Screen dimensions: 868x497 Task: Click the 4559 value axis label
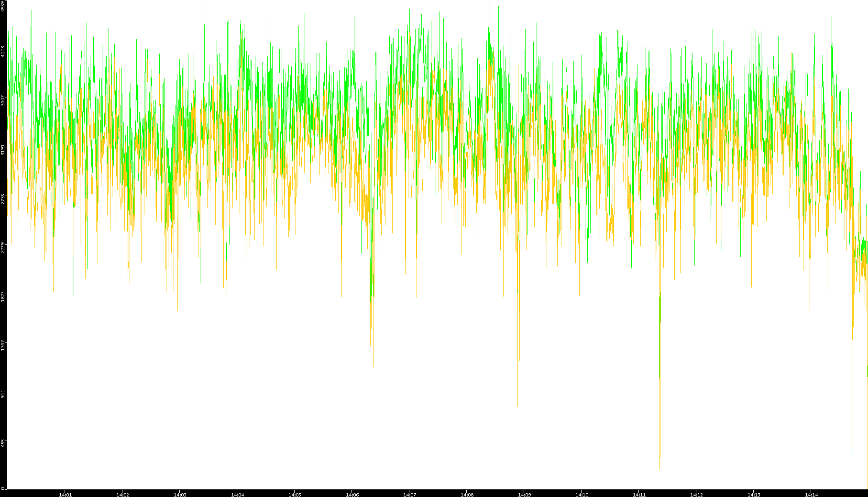[x=3, y=6]
